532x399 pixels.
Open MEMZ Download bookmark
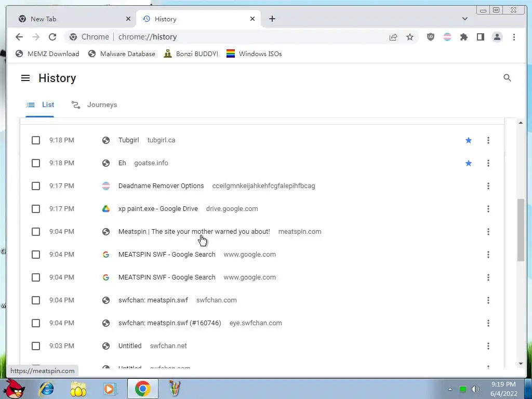47,54
